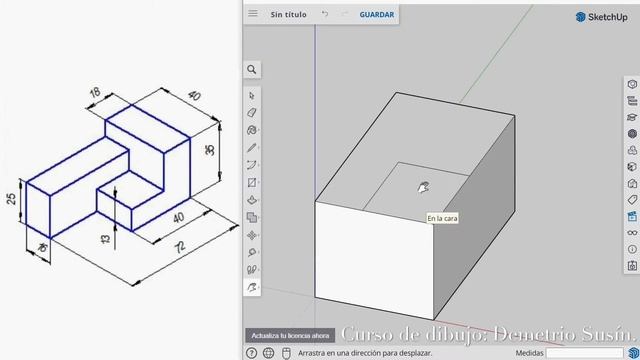Open the 3D Warehouse house icon
Screen dimensions: 640x360
pyautogui.click(x=632, y=183)
